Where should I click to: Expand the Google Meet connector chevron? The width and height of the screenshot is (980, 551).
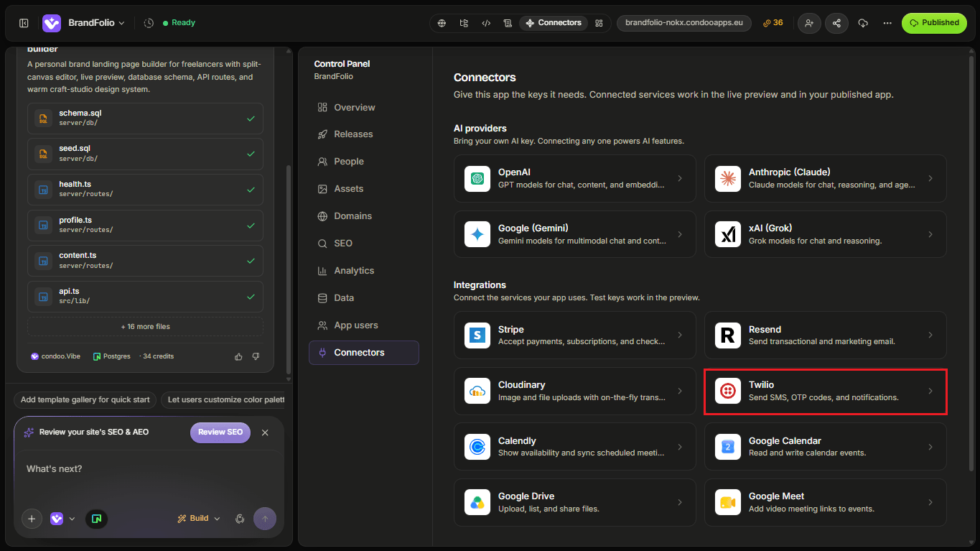(x=930, y=502)
